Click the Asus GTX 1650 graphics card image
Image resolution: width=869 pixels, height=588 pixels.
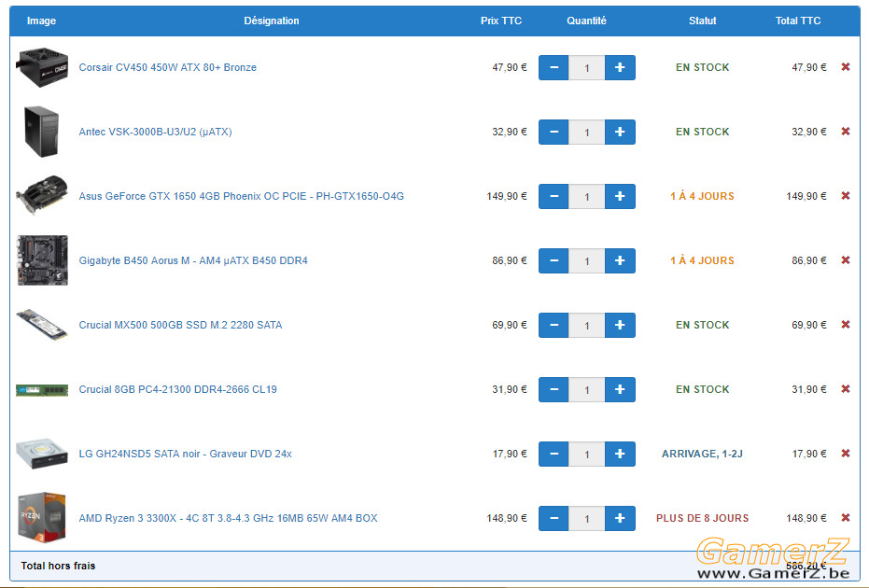click(42, 195)
